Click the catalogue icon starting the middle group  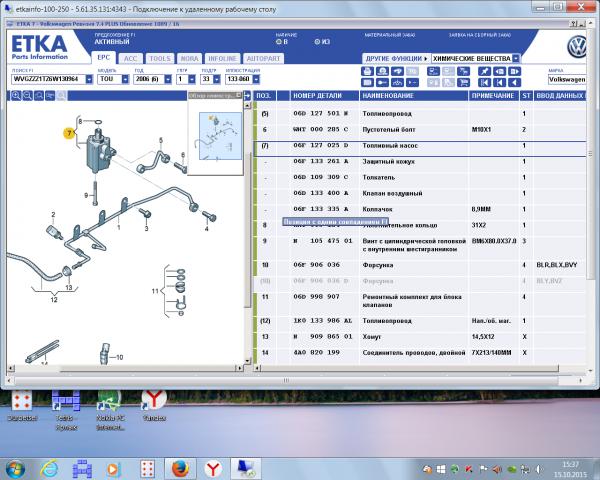[434, 71]
